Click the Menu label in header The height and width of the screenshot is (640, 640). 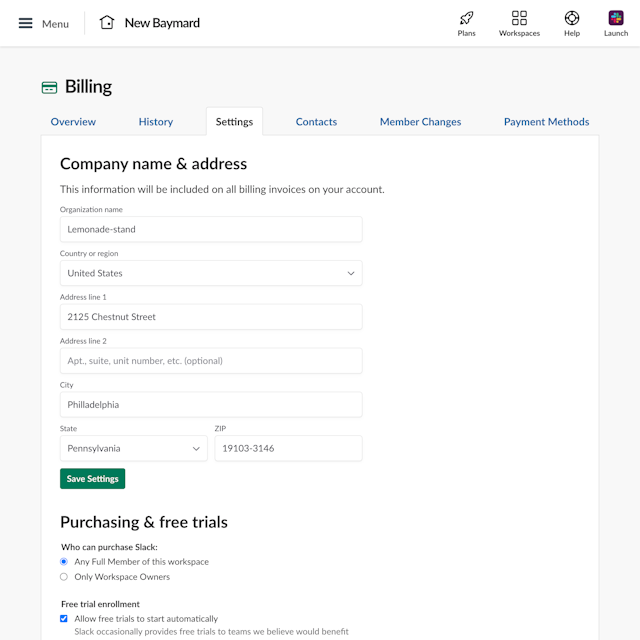[x=55, y=24]
